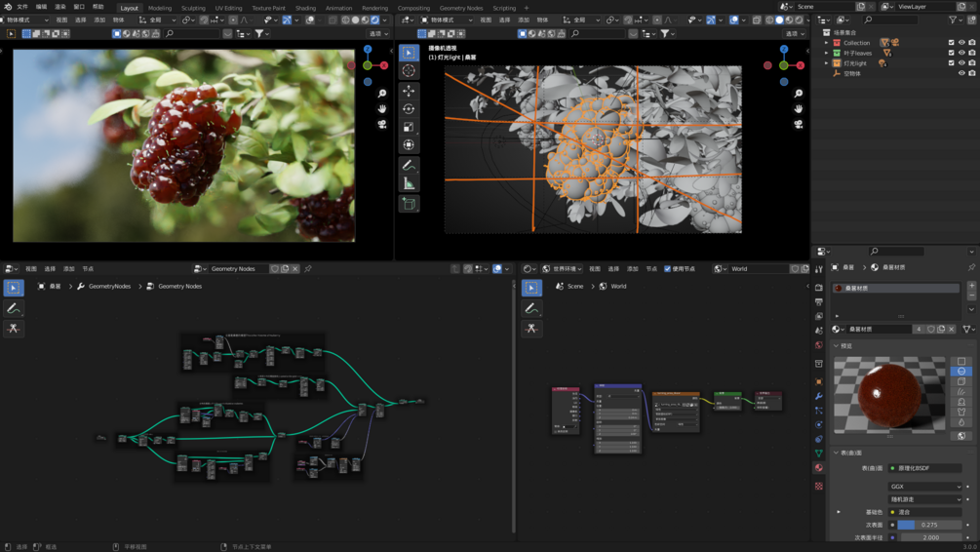Activate the Select Box tool in right viewport
The height and width of the screenshot is (552, 980).
409,53
